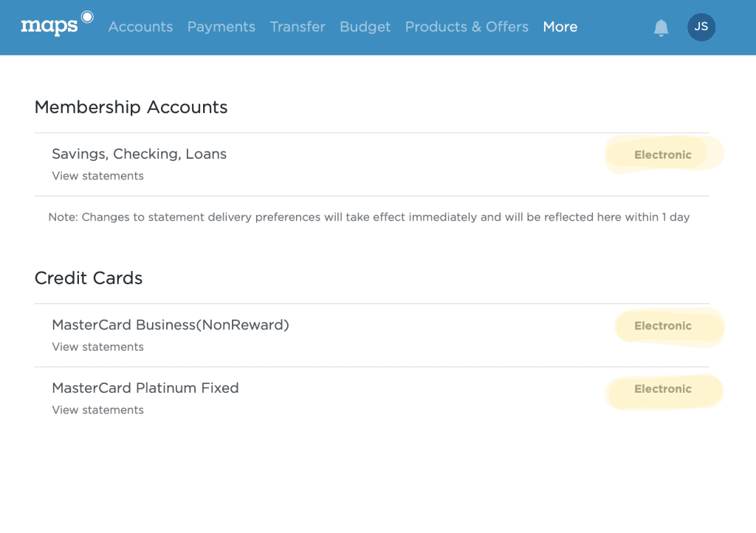View statements for MasterCard Business(NonReward)
756x533 pixels.
click(97, 347)
